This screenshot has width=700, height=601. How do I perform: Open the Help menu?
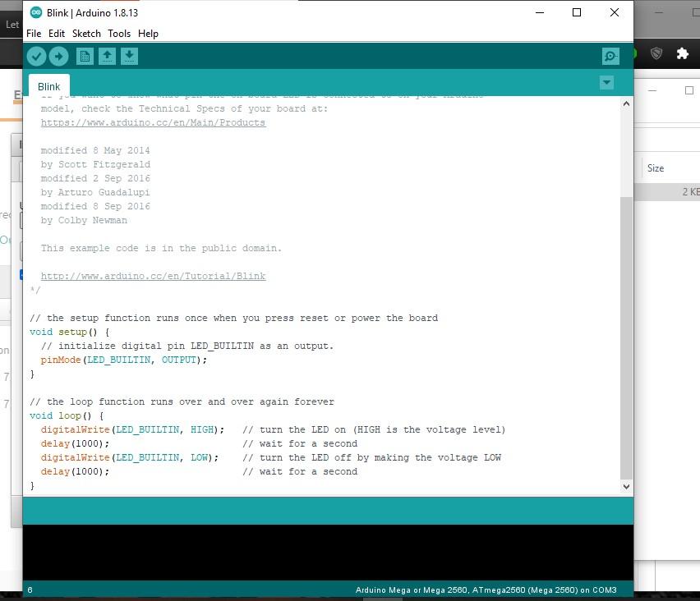(x=148, y=34)
